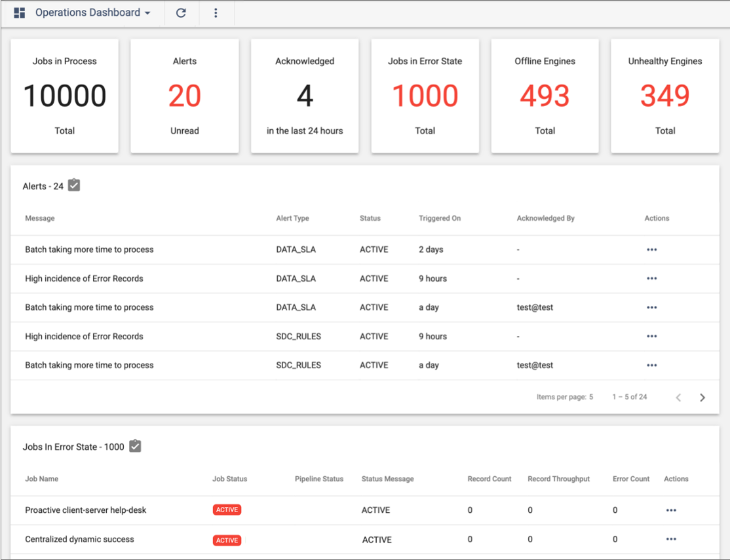Sort alerts by Alert Type header
Image resolution: width=730 pixels, height=560 pixels.
(x=292, y=218)
